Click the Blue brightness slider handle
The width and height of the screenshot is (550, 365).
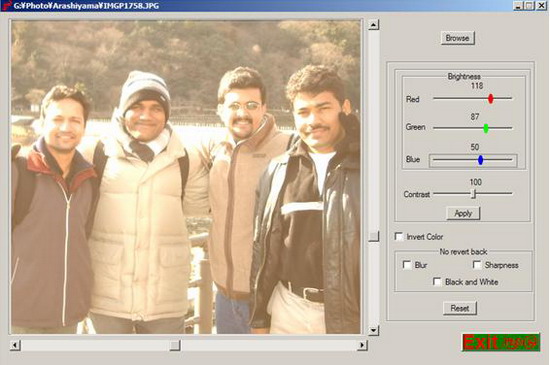pyautogui.click(x=481, y=160)
